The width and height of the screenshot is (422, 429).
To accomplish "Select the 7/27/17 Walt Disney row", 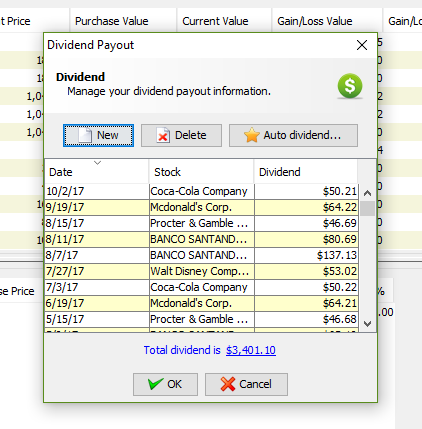I will coord(202,271).
